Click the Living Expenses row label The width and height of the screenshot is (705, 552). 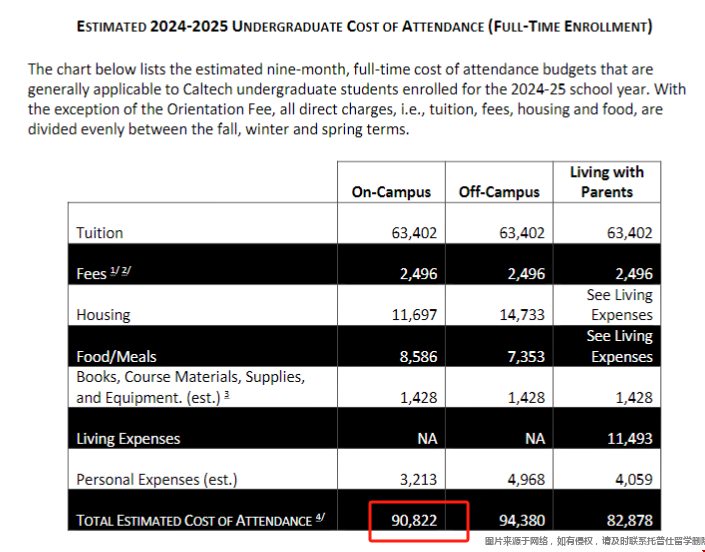[128, 439]
